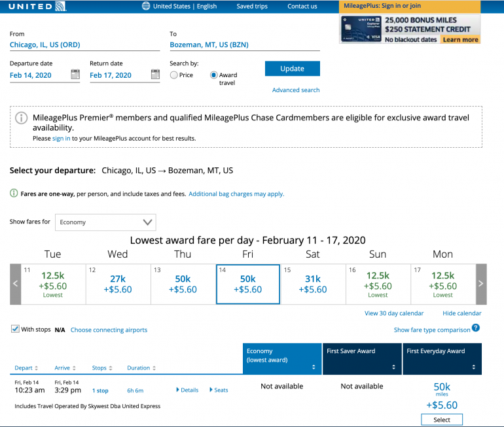Sort Economy column with sort arrows
The width and height of the screenshot is (504, 427).
[x=314, y=367]
